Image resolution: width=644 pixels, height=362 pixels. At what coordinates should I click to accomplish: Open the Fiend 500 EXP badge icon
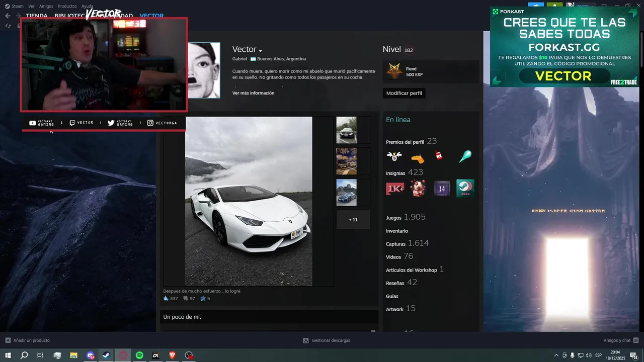394,71
